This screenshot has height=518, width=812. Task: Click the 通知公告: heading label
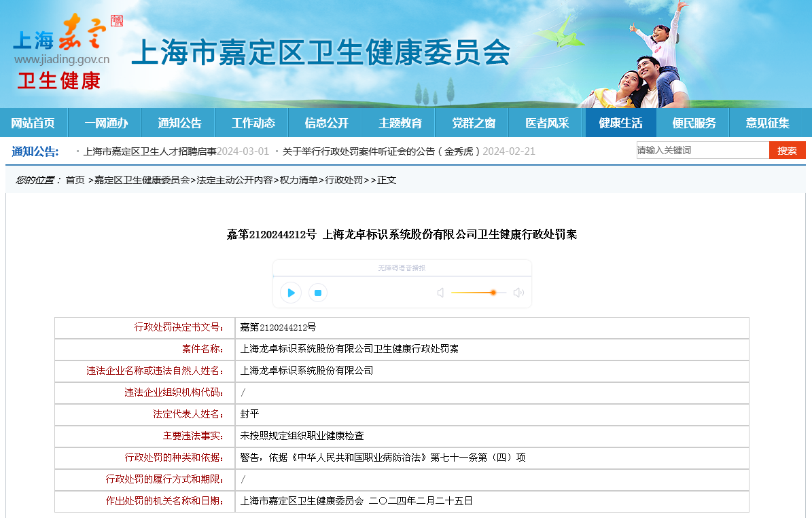[x=35, y=151]
